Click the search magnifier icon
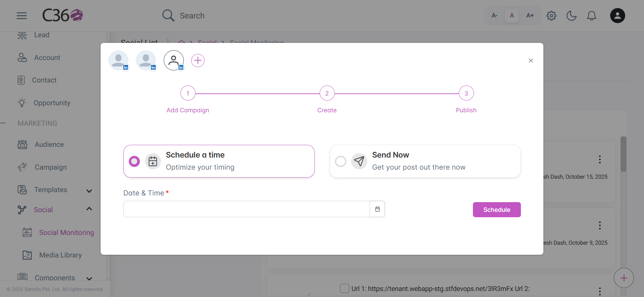 tap(168, 15)
